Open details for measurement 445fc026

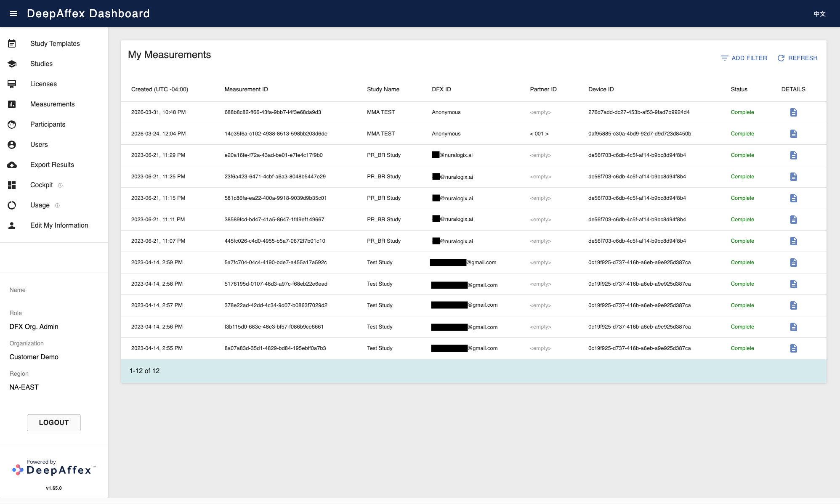[793, 241]
